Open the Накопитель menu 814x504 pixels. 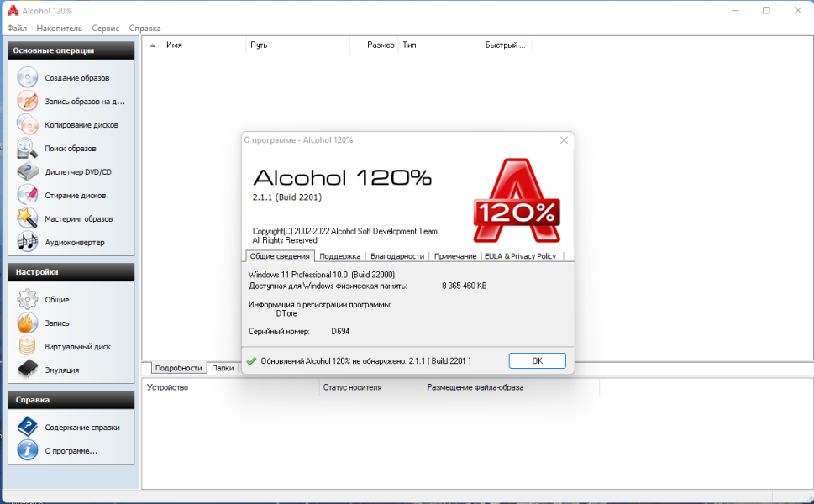pyautogui.click(x=59, y=28)
